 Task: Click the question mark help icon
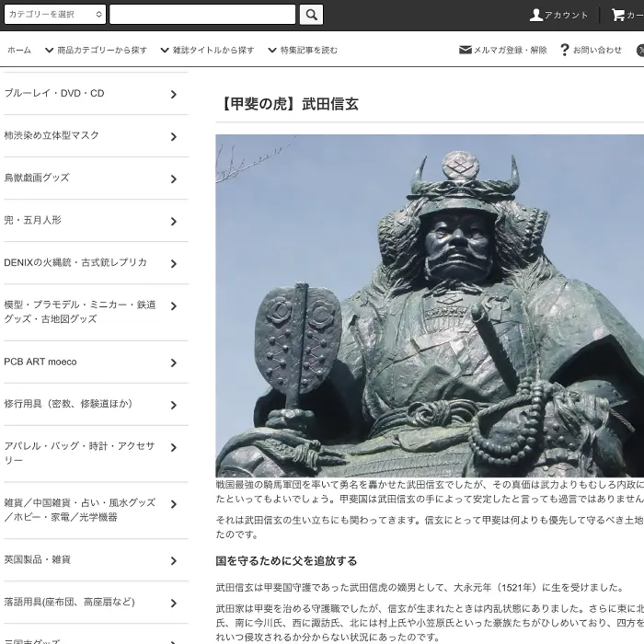pos(565,50)
